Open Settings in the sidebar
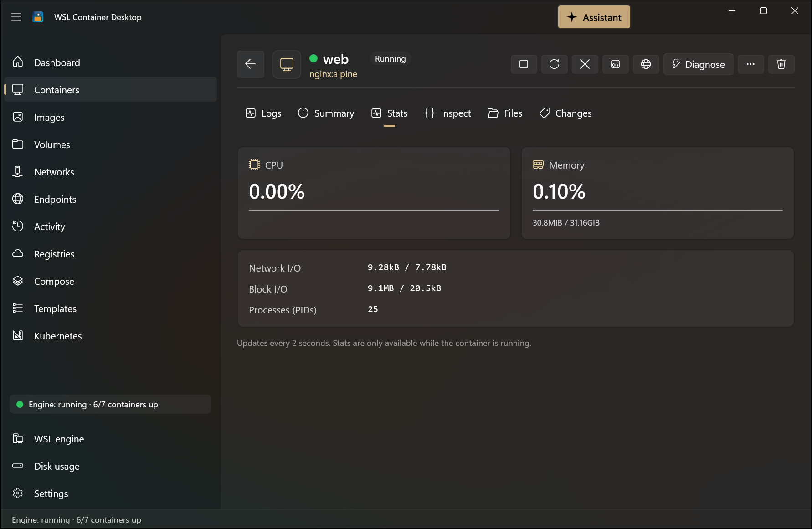This screenshot has height=529, width=812. tap(110, 493)
